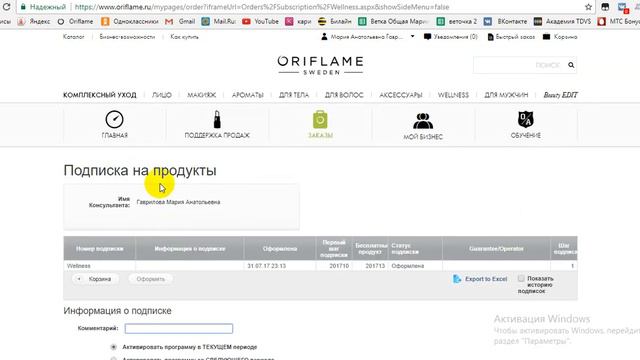640x360 pixels.
Task: Open the Аксессуары menu
Action: point(400,95)
